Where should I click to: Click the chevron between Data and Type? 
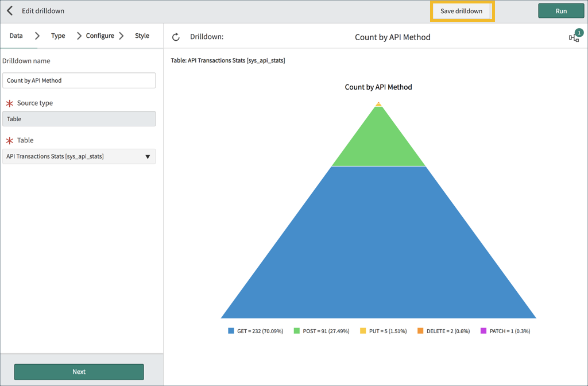point(37,35)
